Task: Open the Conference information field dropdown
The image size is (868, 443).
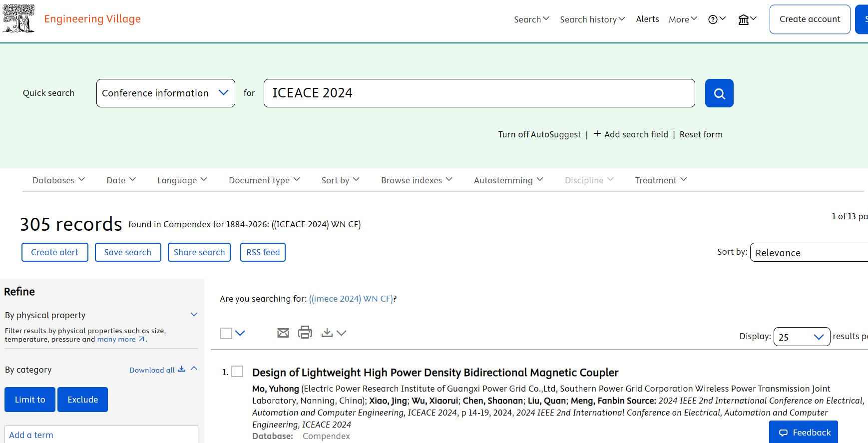Action: [166, 93]
